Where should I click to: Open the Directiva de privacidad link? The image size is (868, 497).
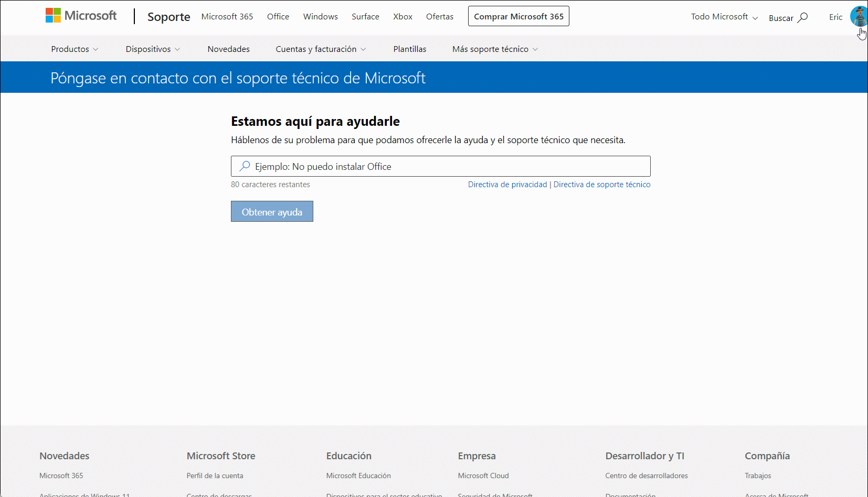coord(507,185)
